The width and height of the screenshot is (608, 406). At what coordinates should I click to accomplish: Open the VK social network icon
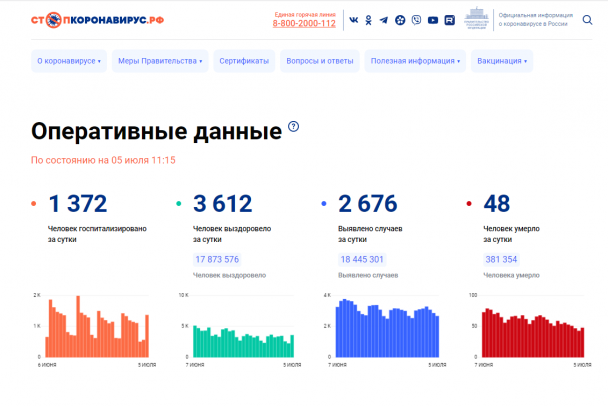click(353, 20)
